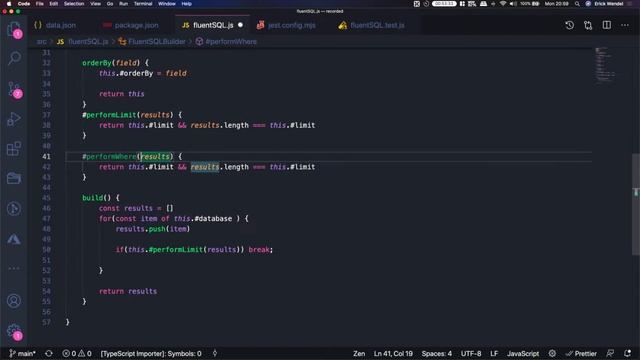Open the circular icon below the folder icon in the activity bar

[x=14, y=209]
